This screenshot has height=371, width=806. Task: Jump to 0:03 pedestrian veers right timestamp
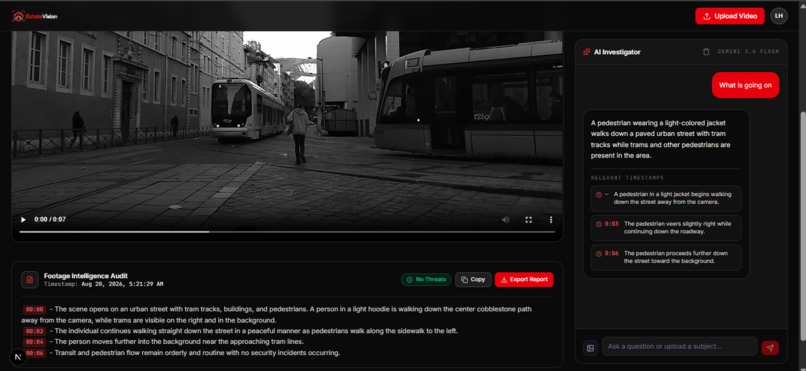[666, 228]
